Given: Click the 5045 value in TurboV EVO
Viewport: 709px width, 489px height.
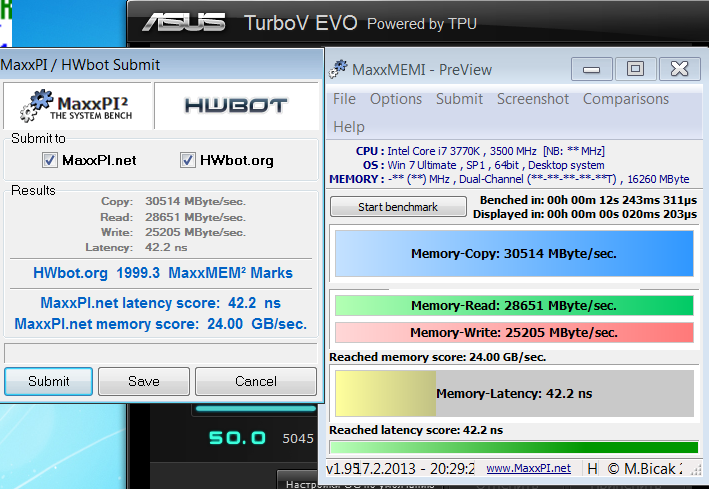Looking at the screenshot, I should click(298, 438).
